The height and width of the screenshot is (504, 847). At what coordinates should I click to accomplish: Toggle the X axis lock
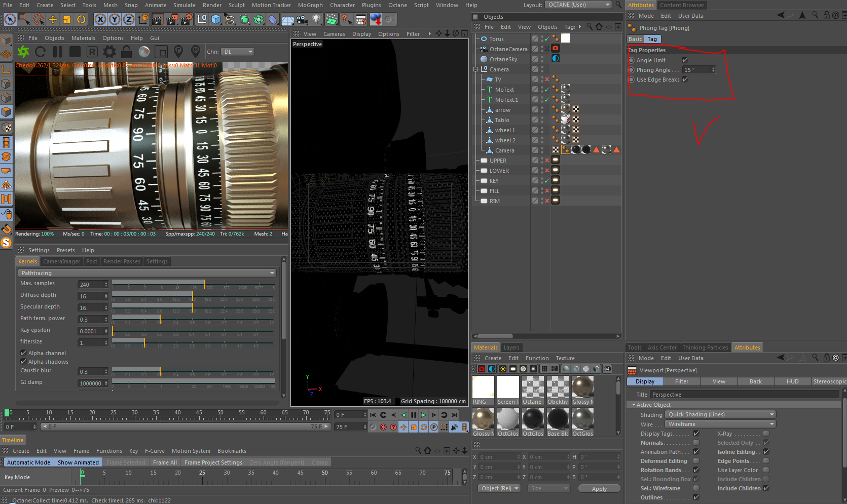[100, 20]
